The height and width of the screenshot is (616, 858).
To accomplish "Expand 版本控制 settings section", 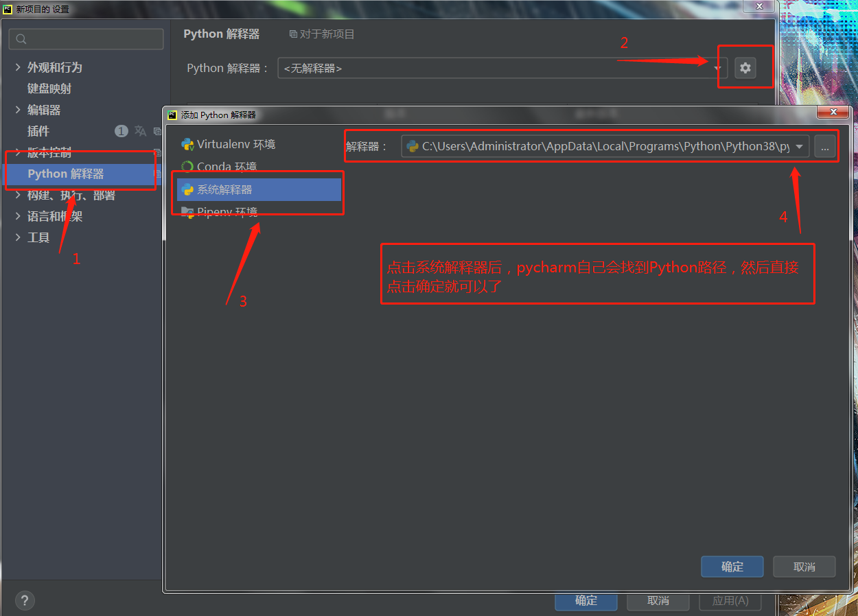I will [18, 152].
